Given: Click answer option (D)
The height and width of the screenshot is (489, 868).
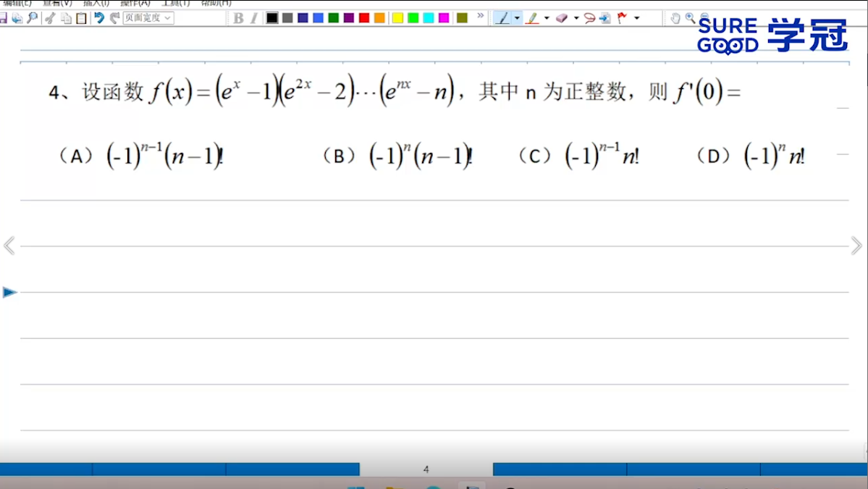Looking at the screenshot, I should pos(751,156).
